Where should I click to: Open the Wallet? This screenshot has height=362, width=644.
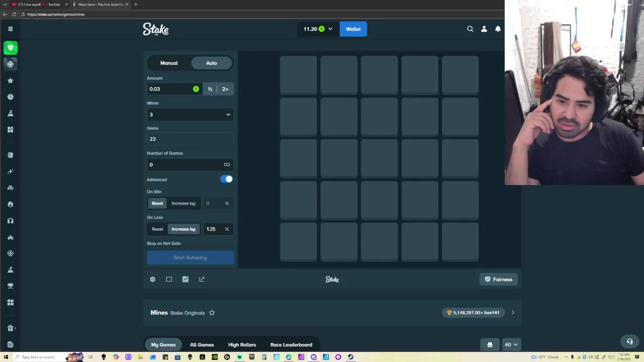pyautogui.click(x=353, y=29)
